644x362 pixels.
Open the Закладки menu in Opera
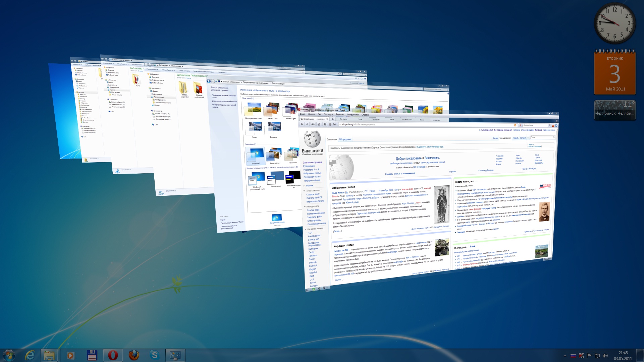point(328,114)
